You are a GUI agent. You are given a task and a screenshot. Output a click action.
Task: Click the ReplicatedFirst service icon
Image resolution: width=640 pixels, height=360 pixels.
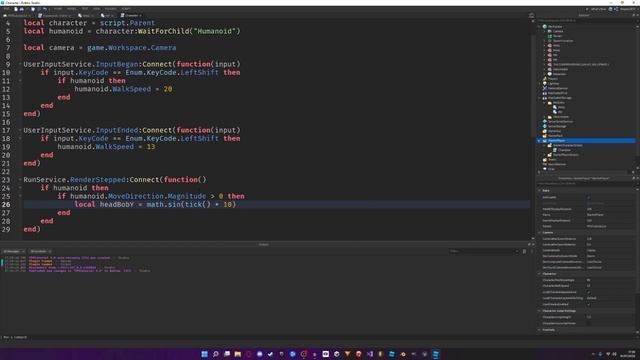[x=544, y=93]
